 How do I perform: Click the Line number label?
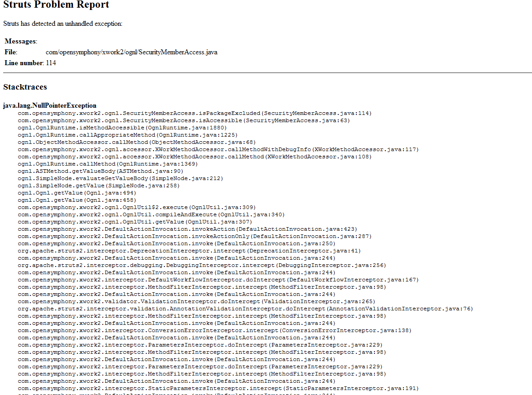pos(24,63)
